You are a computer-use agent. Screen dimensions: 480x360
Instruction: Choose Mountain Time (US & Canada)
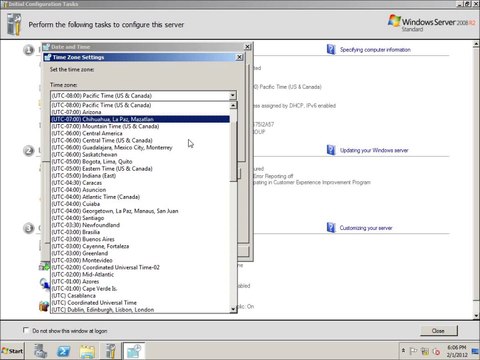140,126
